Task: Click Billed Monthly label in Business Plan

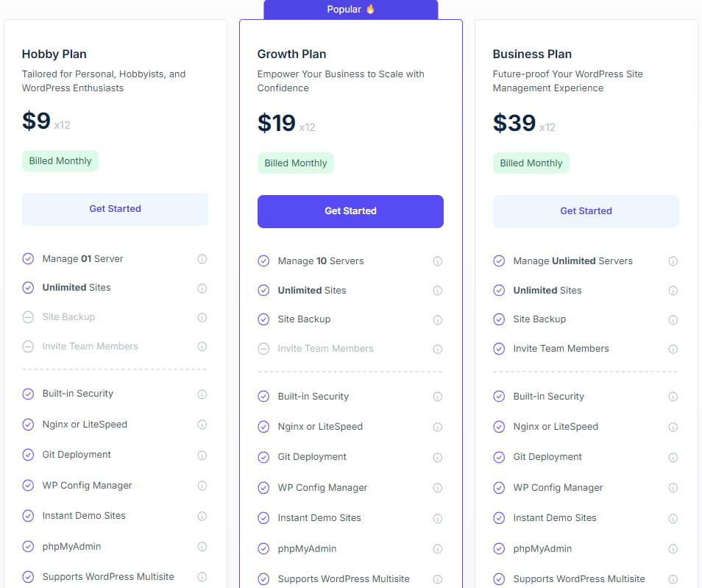Action: 531,163
